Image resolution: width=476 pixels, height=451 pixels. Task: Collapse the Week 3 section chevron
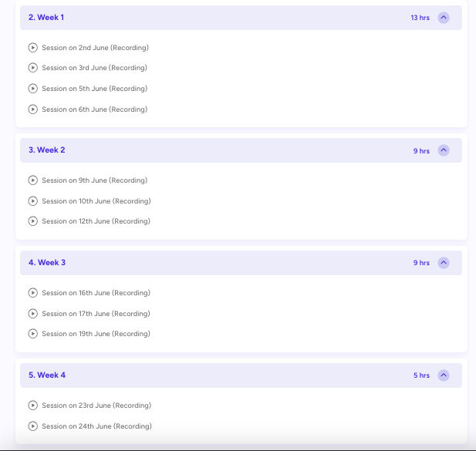444,263
